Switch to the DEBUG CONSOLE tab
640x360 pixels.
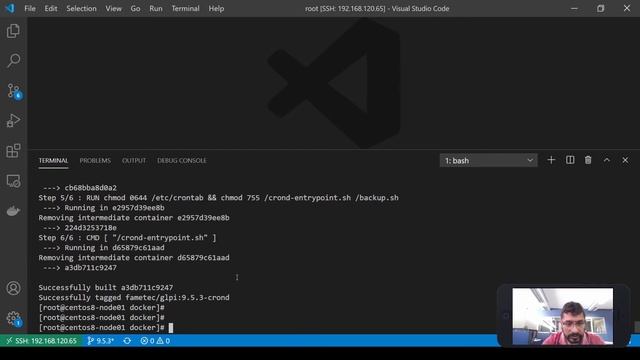(x=182, y=161)
